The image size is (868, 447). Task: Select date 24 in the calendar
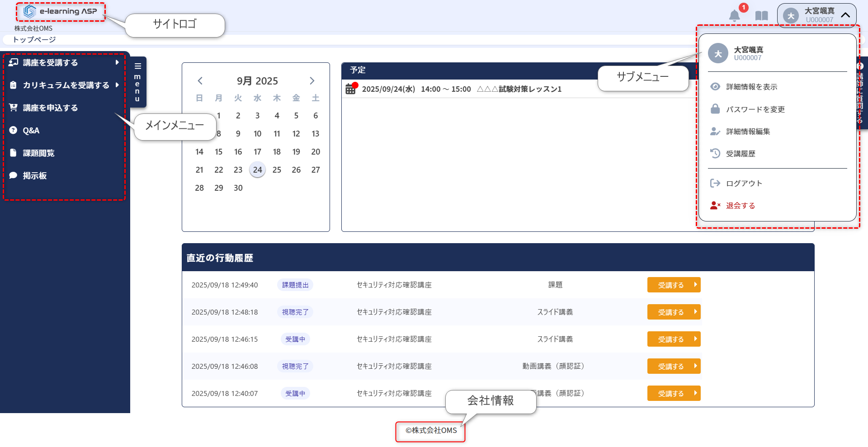(258, 170)
